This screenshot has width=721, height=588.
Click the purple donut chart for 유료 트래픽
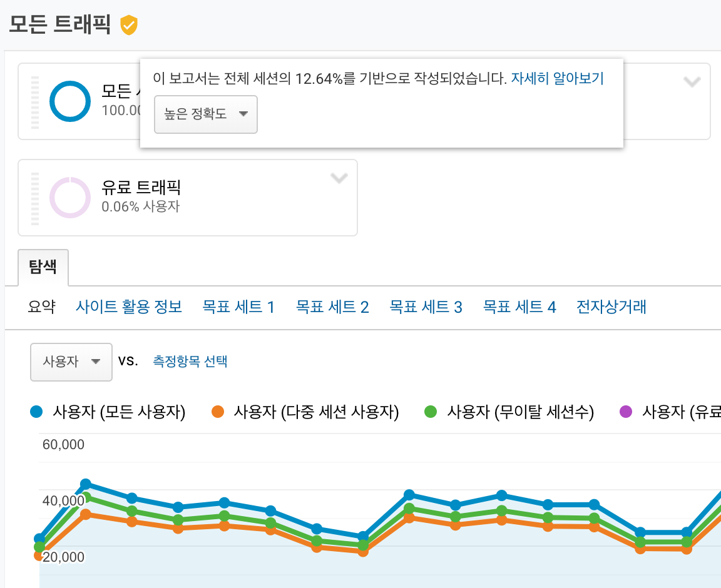[71, 198]
